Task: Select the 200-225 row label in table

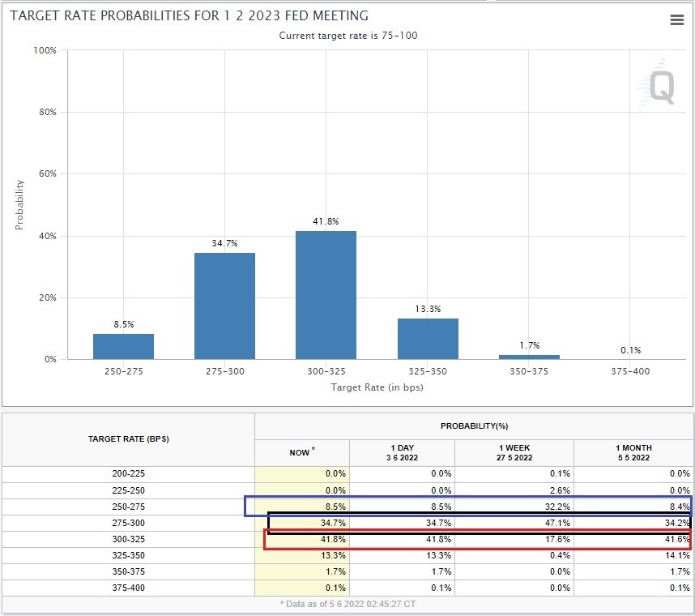Action: [129, 473]
